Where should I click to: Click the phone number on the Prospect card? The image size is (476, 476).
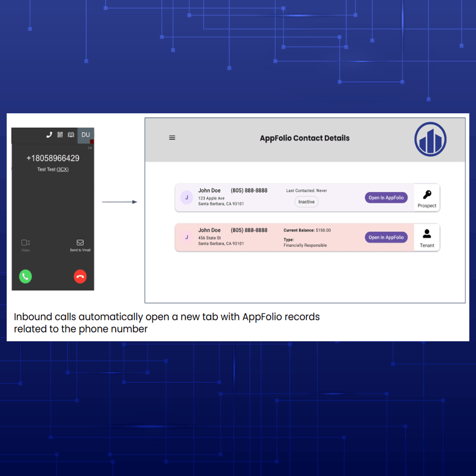249,190
